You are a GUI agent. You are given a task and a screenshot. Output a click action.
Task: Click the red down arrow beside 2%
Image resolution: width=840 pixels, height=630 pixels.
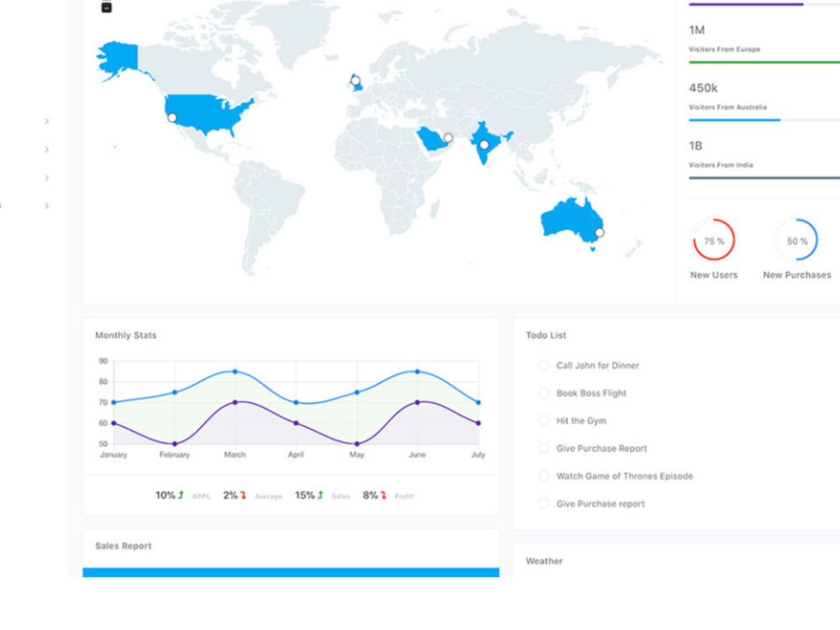click(244, 495)
